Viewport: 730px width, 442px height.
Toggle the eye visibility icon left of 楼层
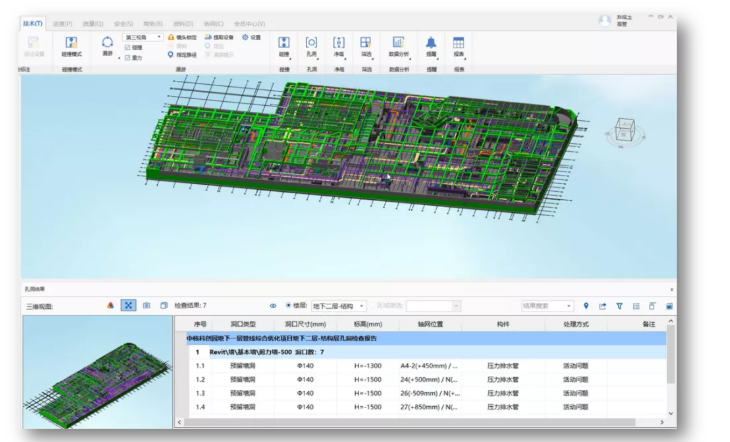point(273,306)
